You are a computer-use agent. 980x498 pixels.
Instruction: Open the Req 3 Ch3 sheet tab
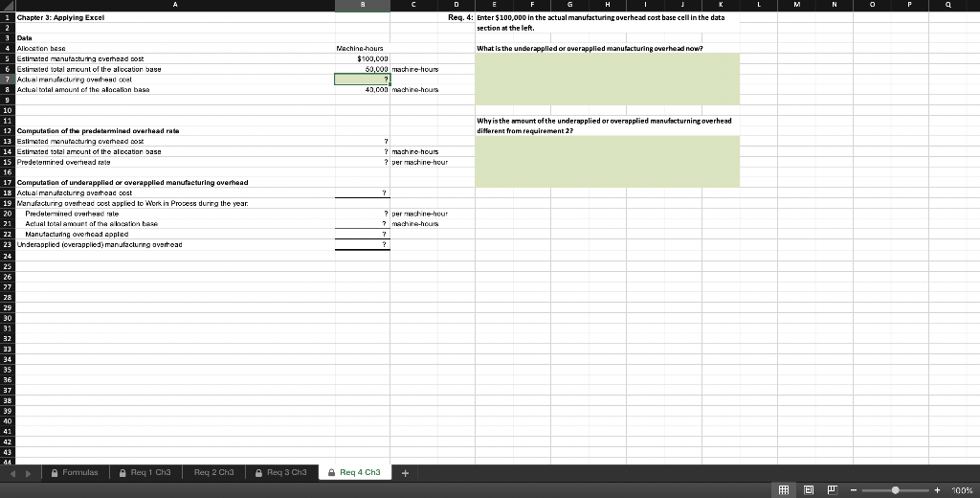[282, 472]
